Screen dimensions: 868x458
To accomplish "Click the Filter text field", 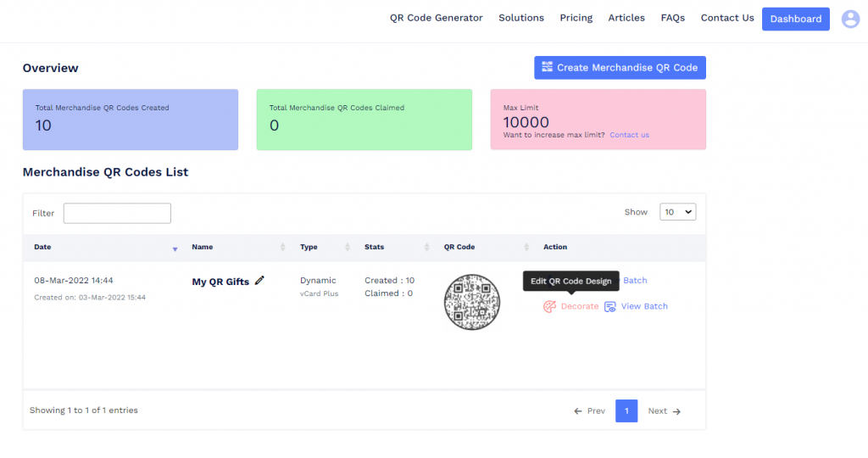I will (117, 213).
